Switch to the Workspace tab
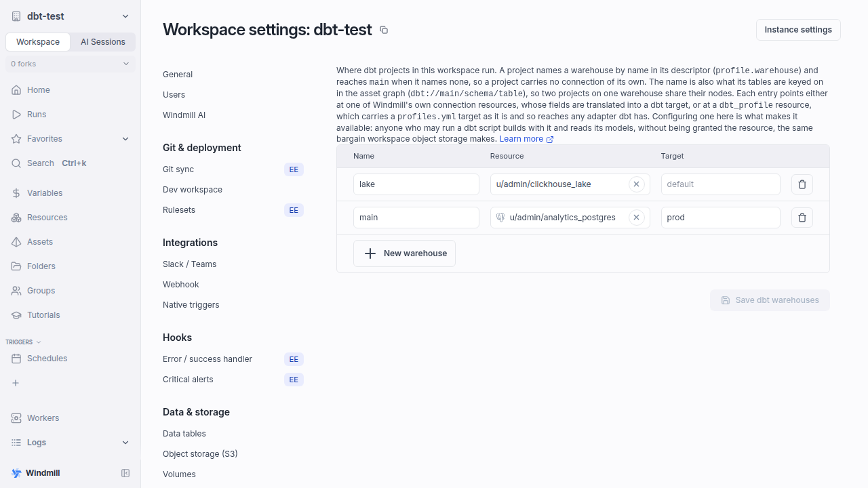This screenshot has height=488, width=868. click(38, 42)
